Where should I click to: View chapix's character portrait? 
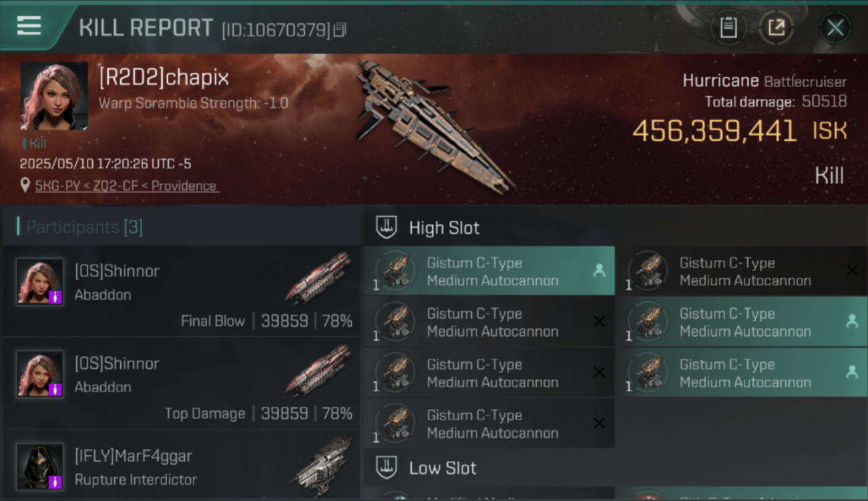point(54,96)
